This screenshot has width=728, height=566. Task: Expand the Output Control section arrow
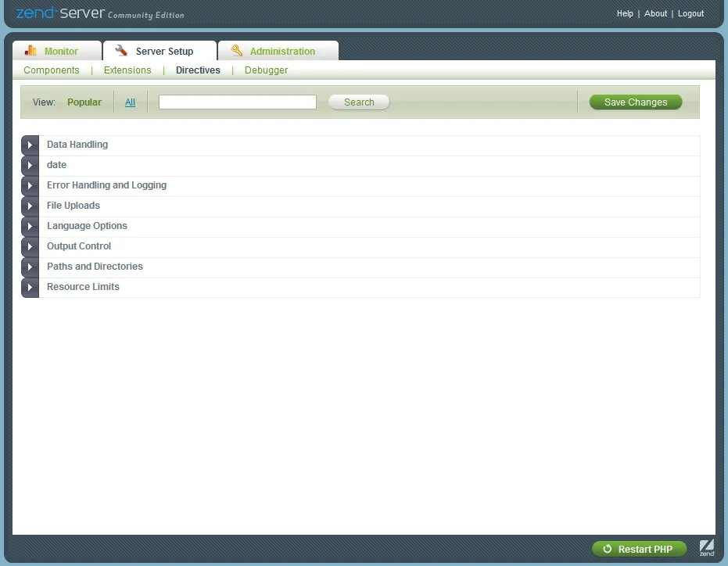pos(30,246)
